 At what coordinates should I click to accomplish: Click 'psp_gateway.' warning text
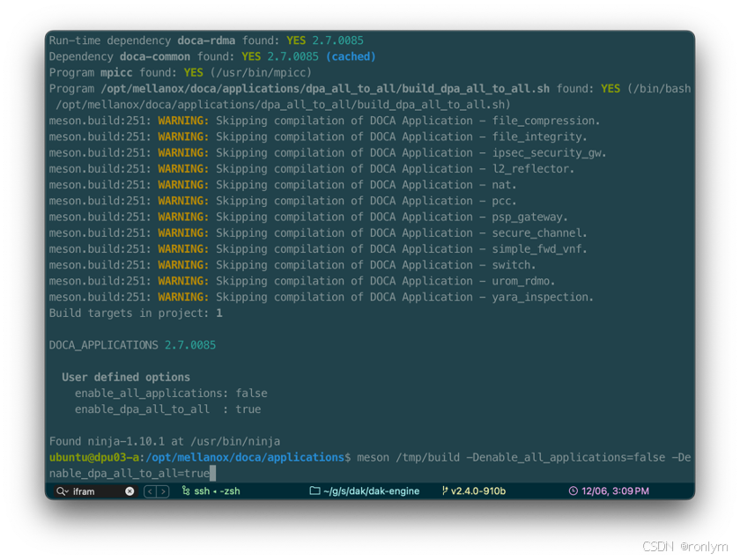pos(530,217)
